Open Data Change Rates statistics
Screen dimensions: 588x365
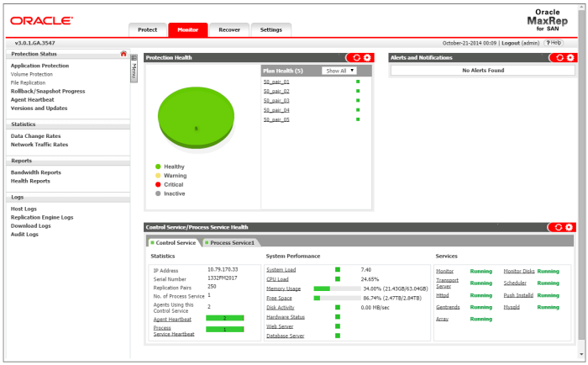[x=35, y=136]
